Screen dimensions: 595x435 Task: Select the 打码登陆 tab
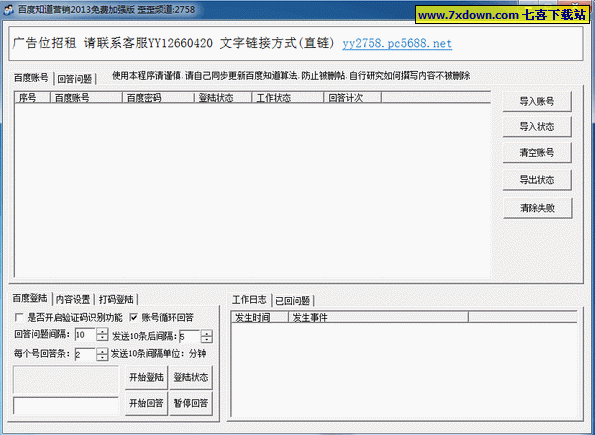[116, 299]
